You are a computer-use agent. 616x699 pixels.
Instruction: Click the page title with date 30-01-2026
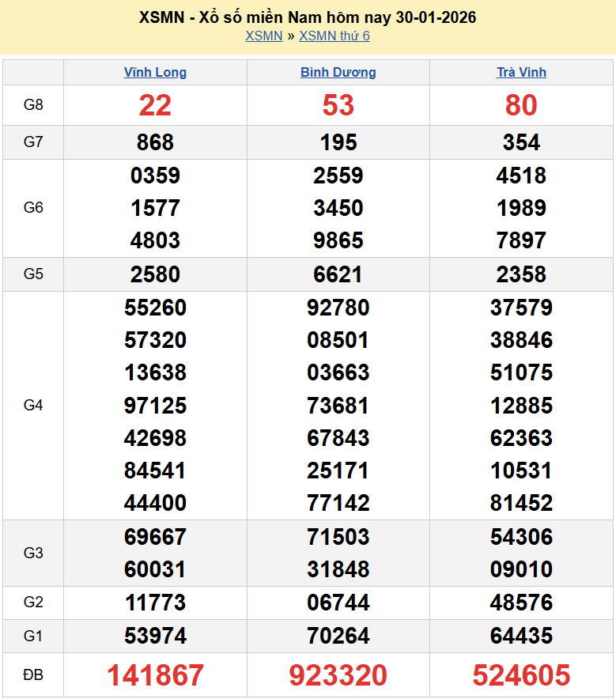(x=308, y=17)
